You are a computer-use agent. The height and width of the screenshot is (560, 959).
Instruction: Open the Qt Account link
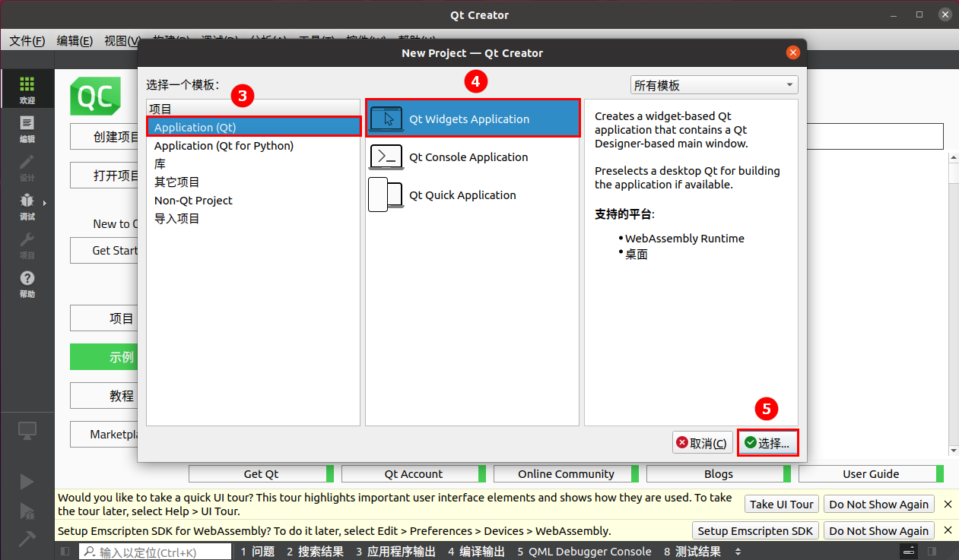(414, 473)
